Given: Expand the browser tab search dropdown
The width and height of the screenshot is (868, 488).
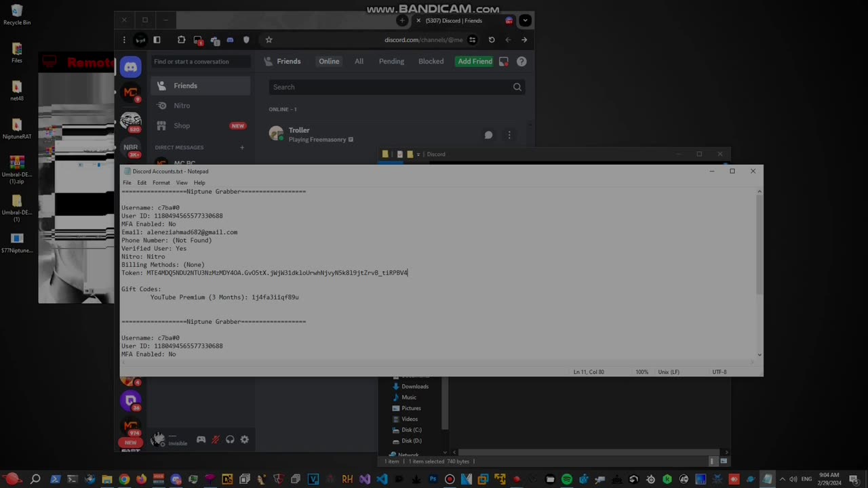Looking at the screenshot, I should 525,20.
